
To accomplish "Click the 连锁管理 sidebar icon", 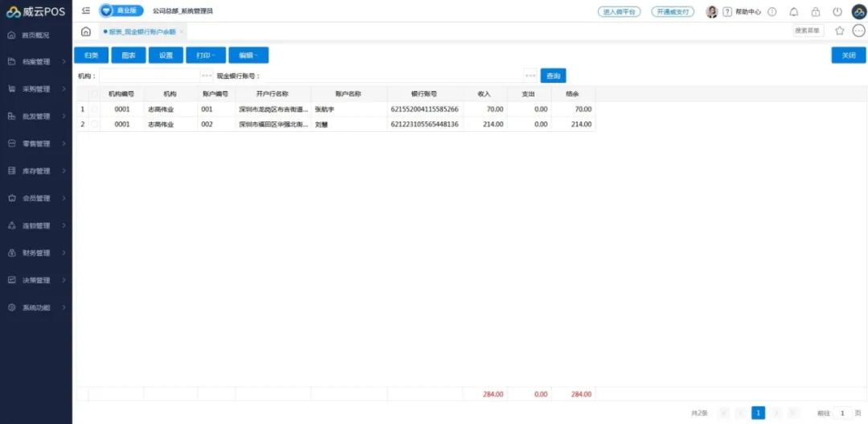I will (11, 225).
